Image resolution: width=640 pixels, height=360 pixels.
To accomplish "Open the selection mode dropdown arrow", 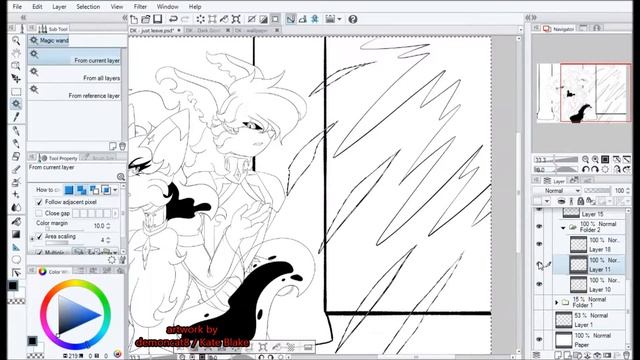I will [116, 190].
